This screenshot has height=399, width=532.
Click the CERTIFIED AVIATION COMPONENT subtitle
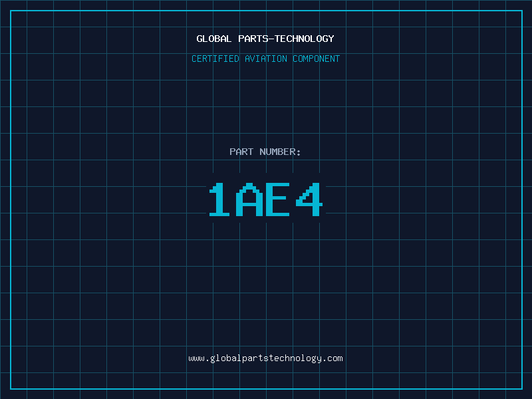(x=265, y=59)
